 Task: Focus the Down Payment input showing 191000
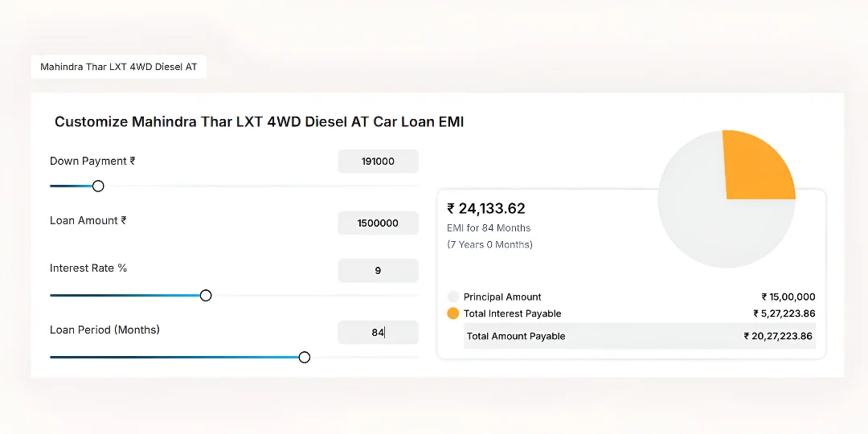[378, 161]
